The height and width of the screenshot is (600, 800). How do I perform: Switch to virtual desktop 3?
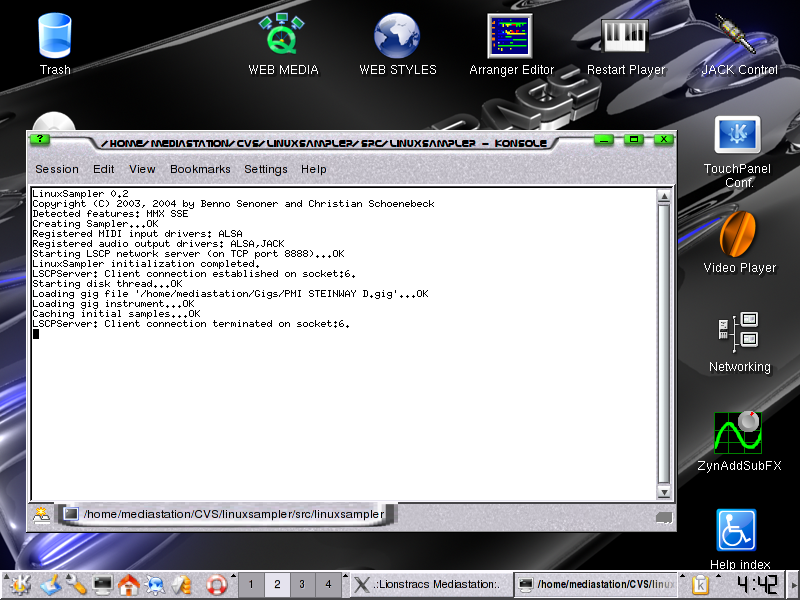[x=302, y=584]
